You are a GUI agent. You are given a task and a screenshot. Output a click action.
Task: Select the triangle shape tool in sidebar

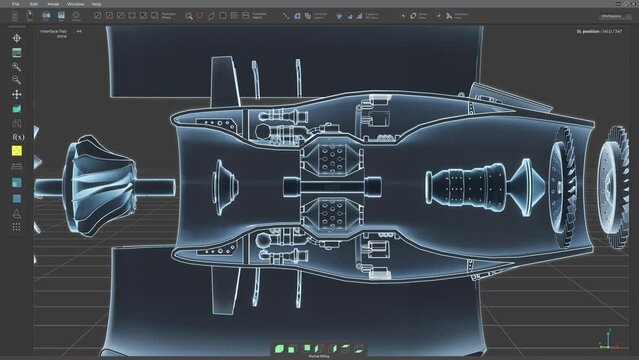point(16,214)
